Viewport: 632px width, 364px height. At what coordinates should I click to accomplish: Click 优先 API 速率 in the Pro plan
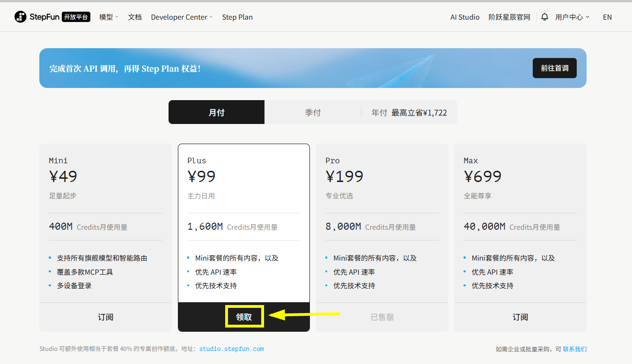point(354,272)
